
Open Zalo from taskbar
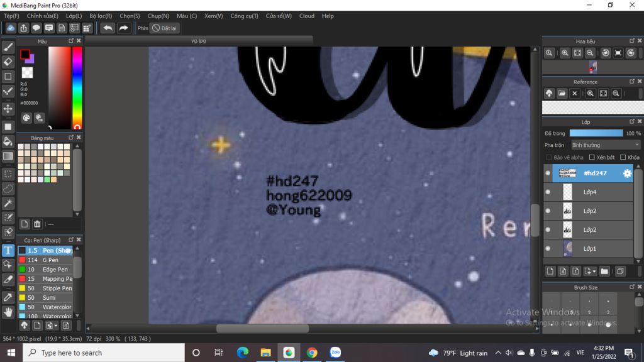335,353
